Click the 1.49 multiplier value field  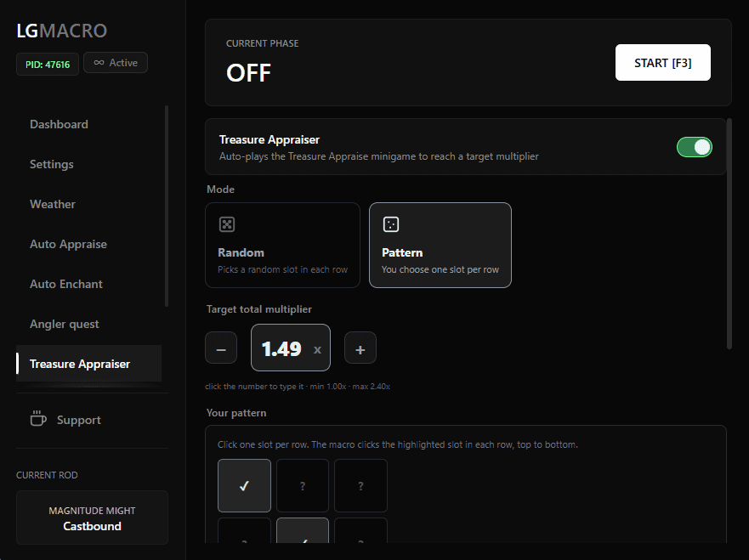291,348
